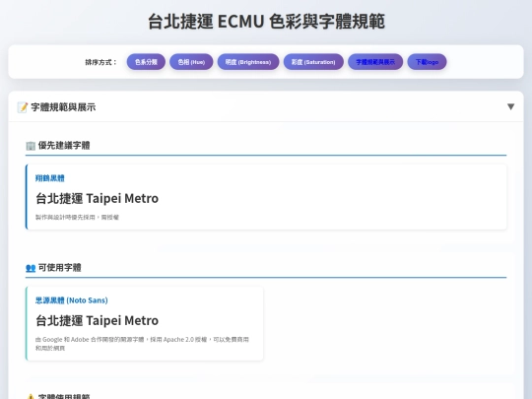Click the page title 台北捷運 ECMU 色彩與字體規範

(x=266, y=21)
